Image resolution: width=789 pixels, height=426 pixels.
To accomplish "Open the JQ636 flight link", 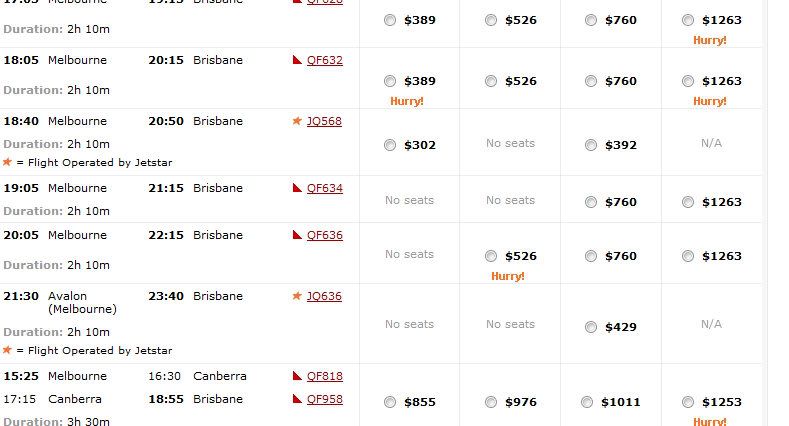I will 324,296.
